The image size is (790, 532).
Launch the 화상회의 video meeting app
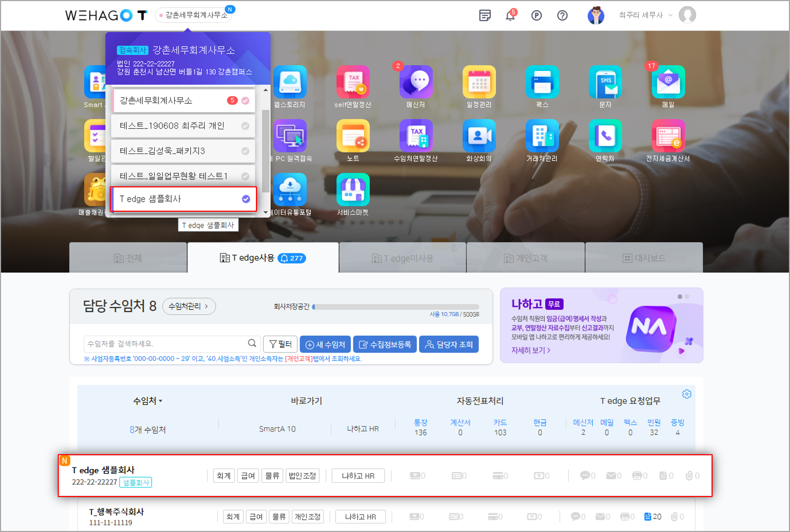(479, 136)
